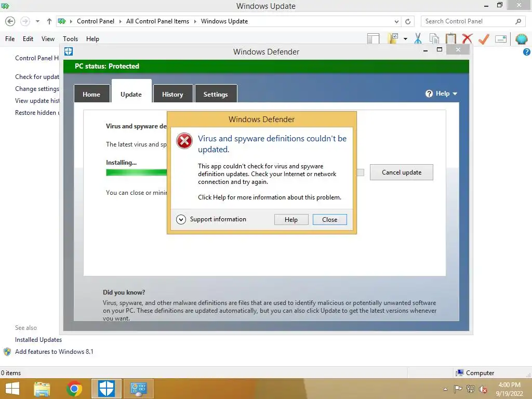This screenshot has height=399, width=532.
Task: Click the search magnifier icon
Action: point(518,21)
